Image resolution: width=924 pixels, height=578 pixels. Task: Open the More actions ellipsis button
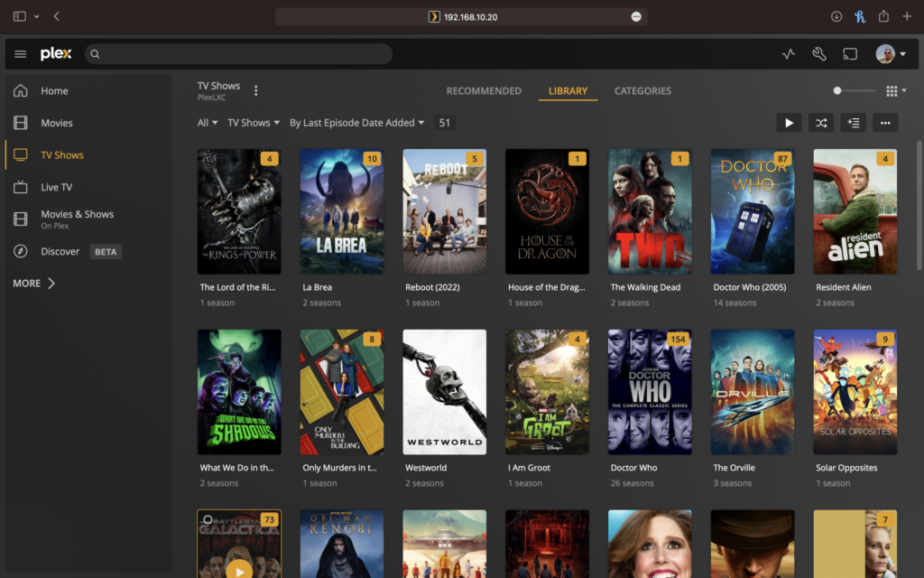885,123
